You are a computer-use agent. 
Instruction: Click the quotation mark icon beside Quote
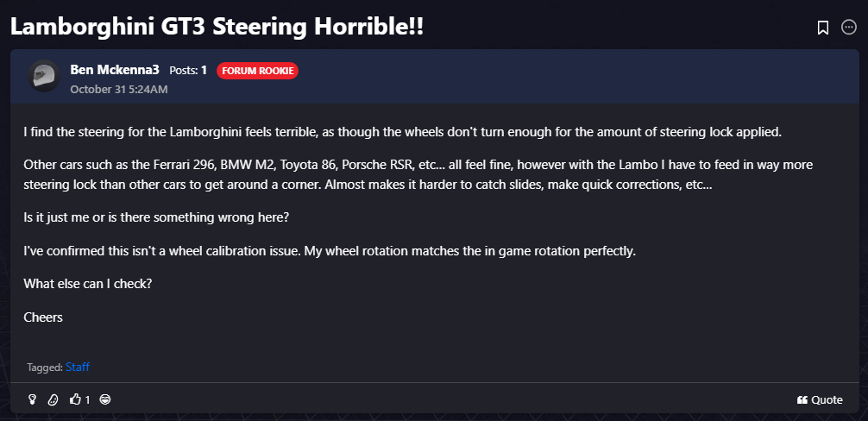802,399
